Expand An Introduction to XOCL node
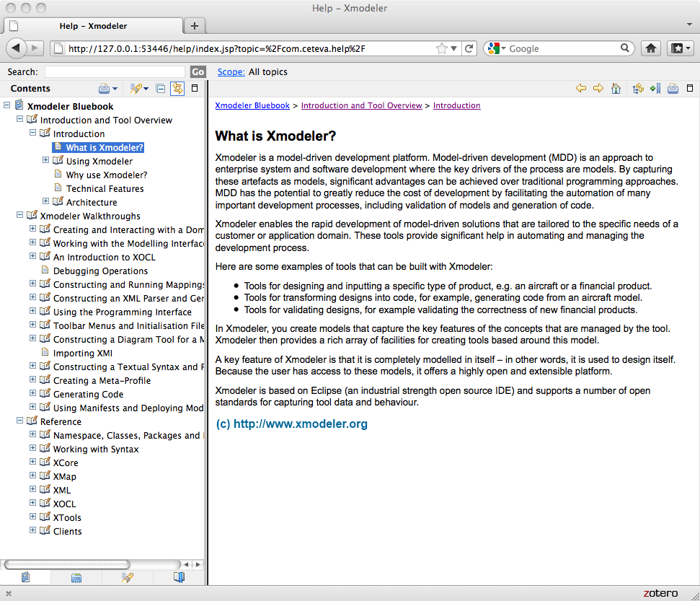700x601 pixels. [32, 256]
